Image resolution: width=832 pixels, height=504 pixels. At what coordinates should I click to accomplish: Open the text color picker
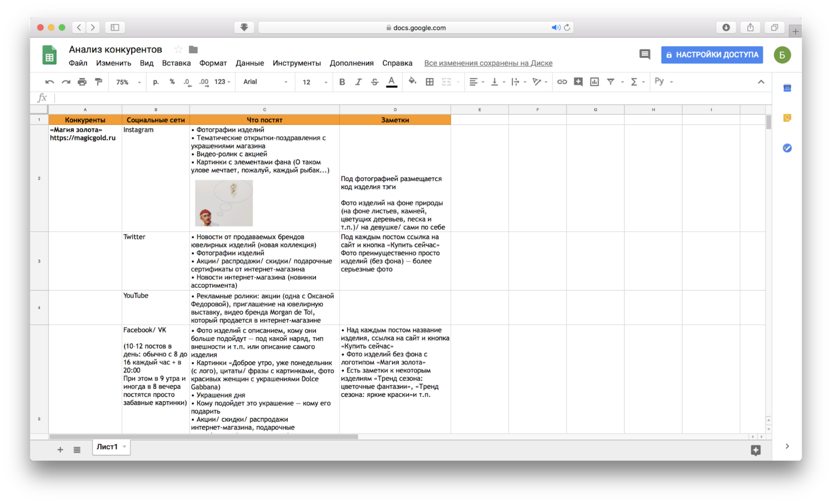[391, 82]
